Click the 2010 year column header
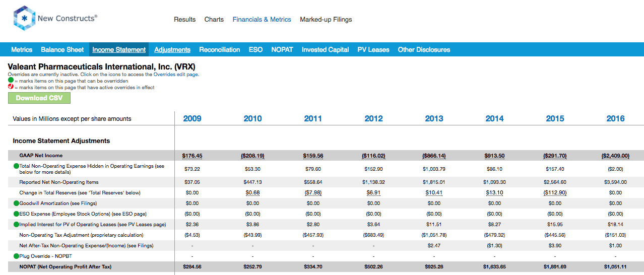Viewport: 644px width, 275px height. [252, 118]
